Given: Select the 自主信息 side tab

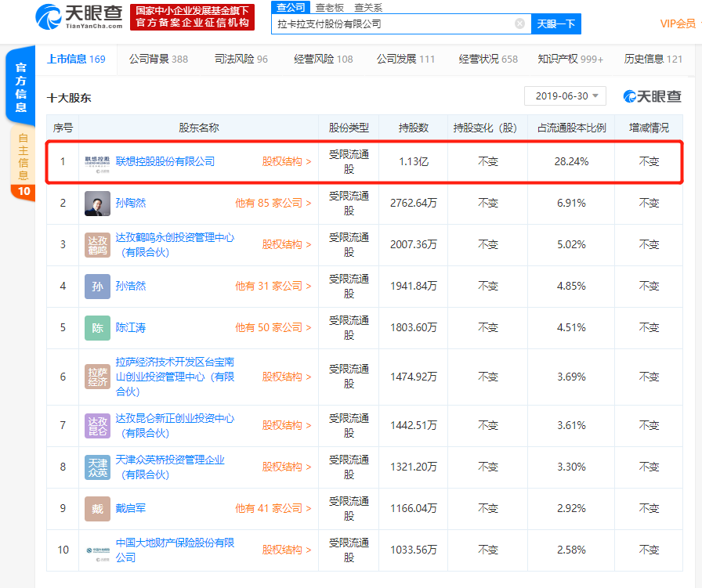Looking at the screenshot, I should tap(23, 156).
